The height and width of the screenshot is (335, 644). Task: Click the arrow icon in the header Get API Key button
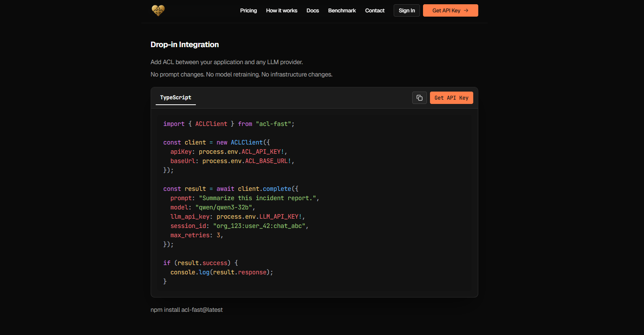(x=466, y=10)
